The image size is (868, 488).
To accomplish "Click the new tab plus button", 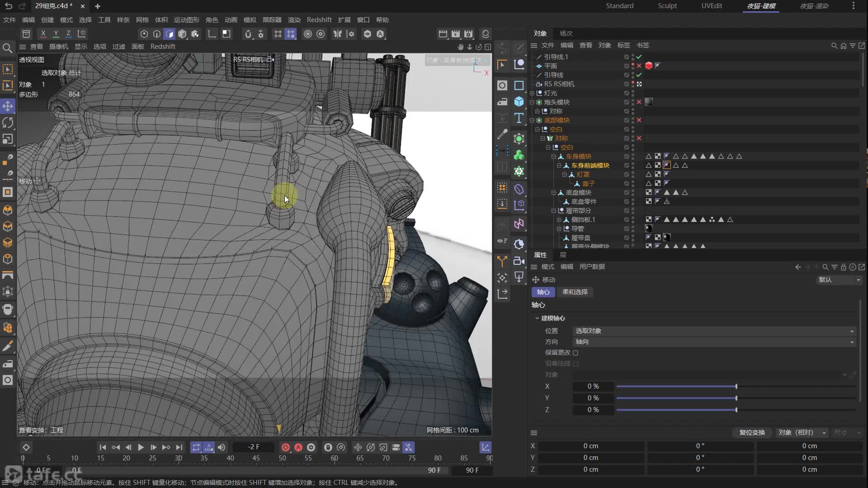I will (97, 6).
